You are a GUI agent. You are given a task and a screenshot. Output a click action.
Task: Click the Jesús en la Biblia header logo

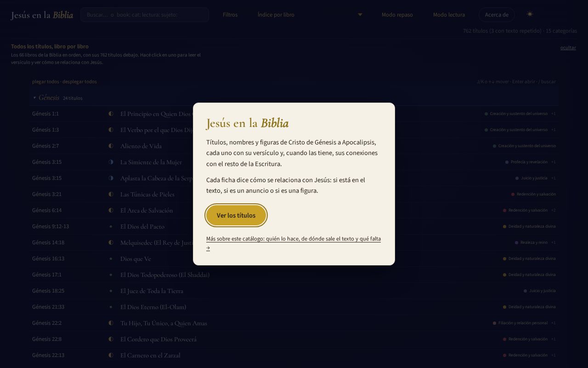(42, 15)
